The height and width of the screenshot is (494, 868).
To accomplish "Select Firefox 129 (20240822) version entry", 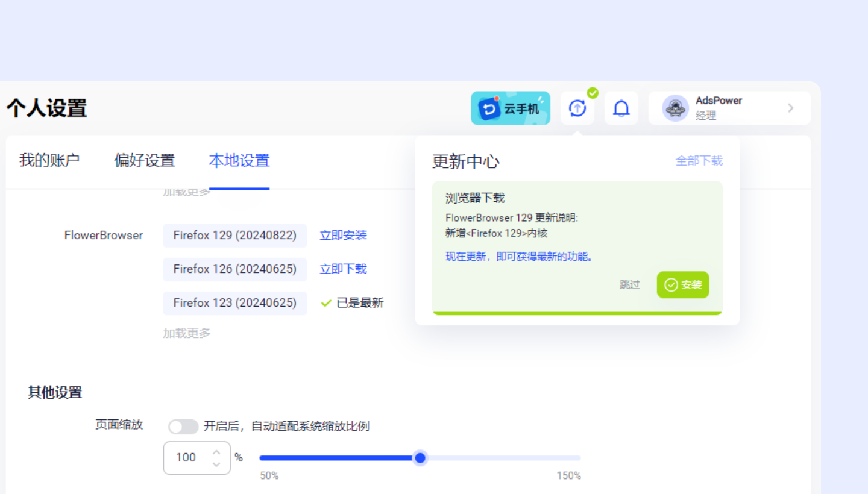I will [x=235, y=236].
